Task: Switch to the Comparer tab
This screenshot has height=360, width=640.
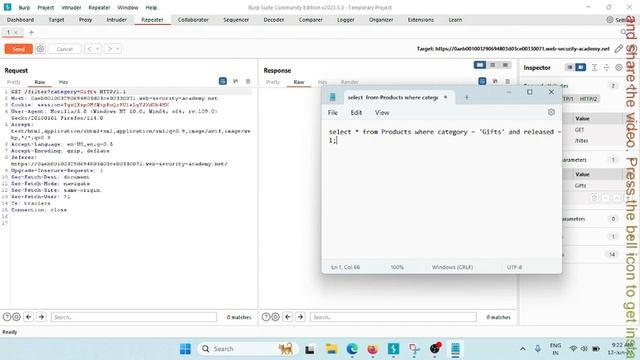Action: 310,20
